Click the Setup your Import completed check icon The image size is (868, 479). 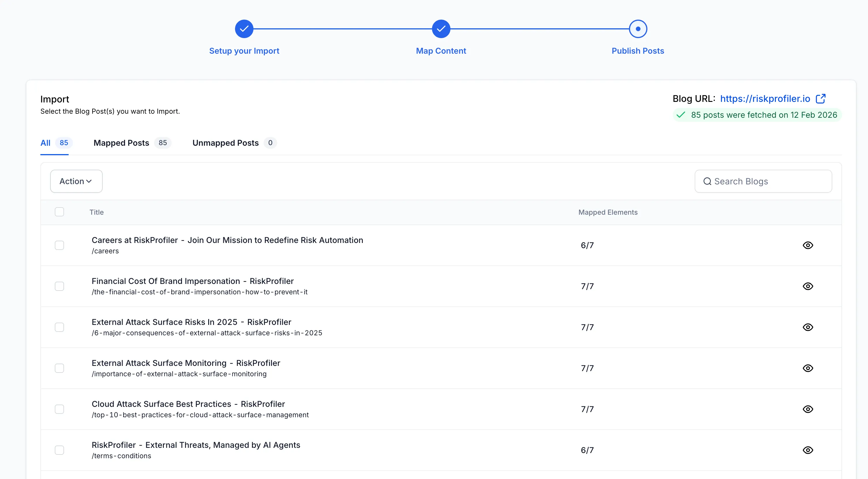[244, 29]
